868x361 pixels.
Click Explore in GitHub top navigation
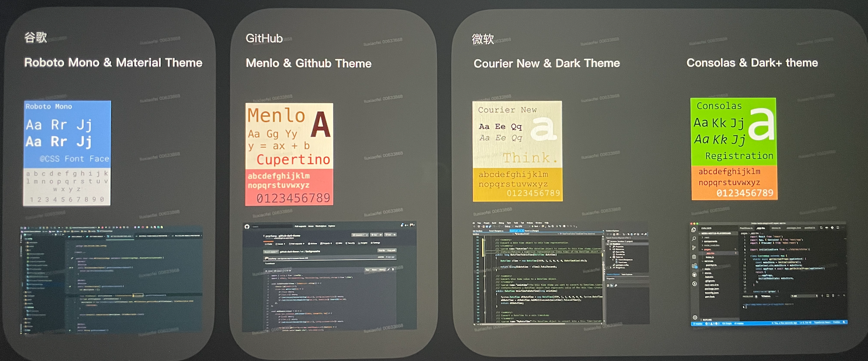click(332, 226)
